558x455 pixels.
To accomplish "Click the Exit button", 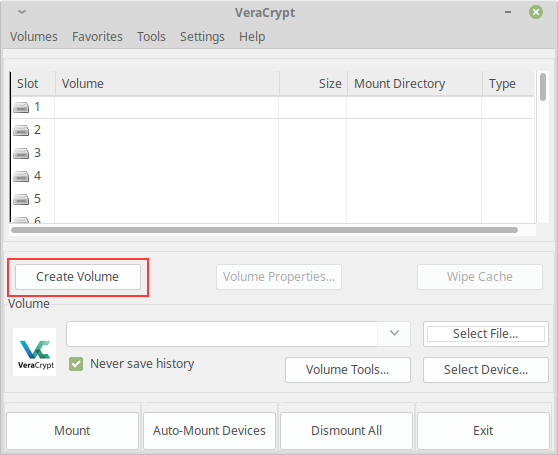I will [483, 431].
